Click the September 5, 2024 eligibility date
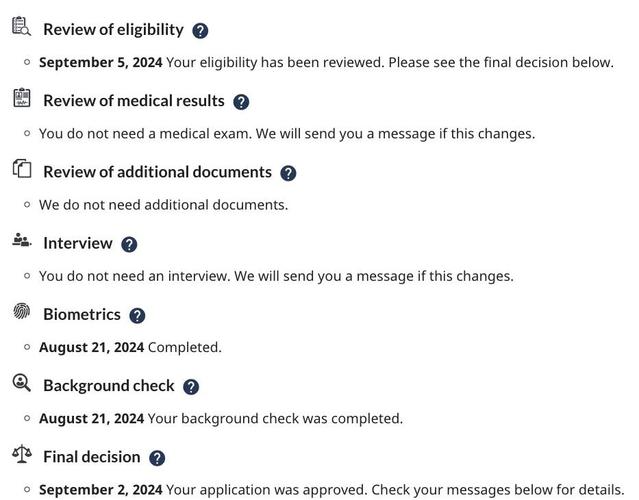The width and height of the screenshot is (639, 500). click(x=100, y=62)
